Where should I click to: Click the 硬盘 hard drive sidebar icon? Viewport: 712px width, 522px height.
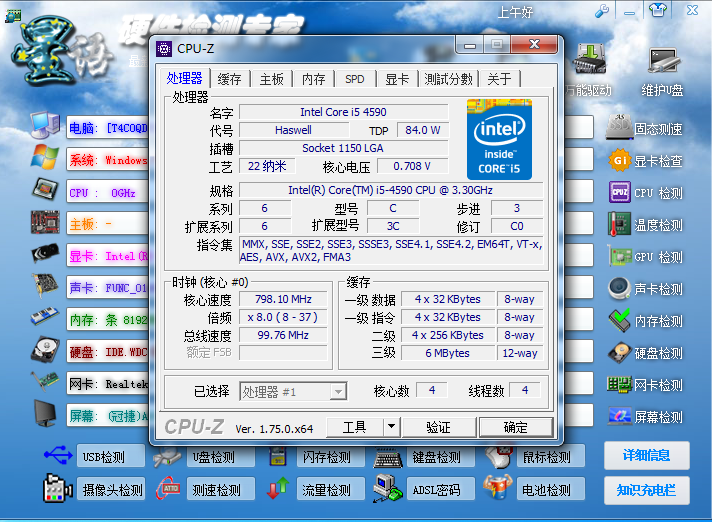(x=45, y=350)
